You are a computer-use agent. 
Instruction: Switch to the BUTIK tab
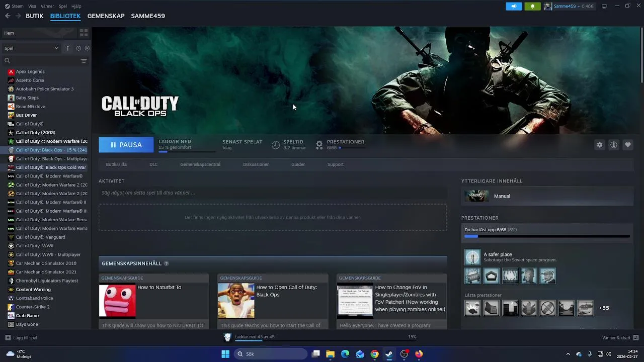(35, 16)
